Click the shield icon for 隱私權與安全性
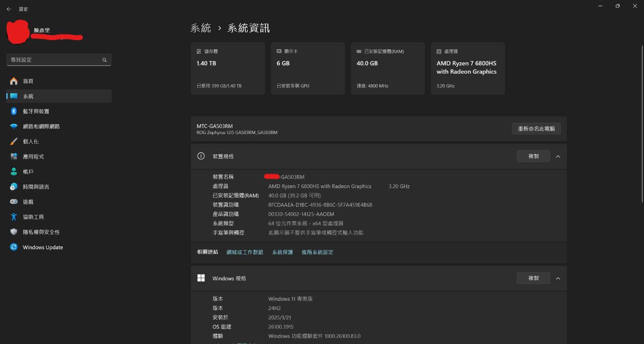Image resolution: width=644 pixels, height=344 pixels. tap(14, 232)
